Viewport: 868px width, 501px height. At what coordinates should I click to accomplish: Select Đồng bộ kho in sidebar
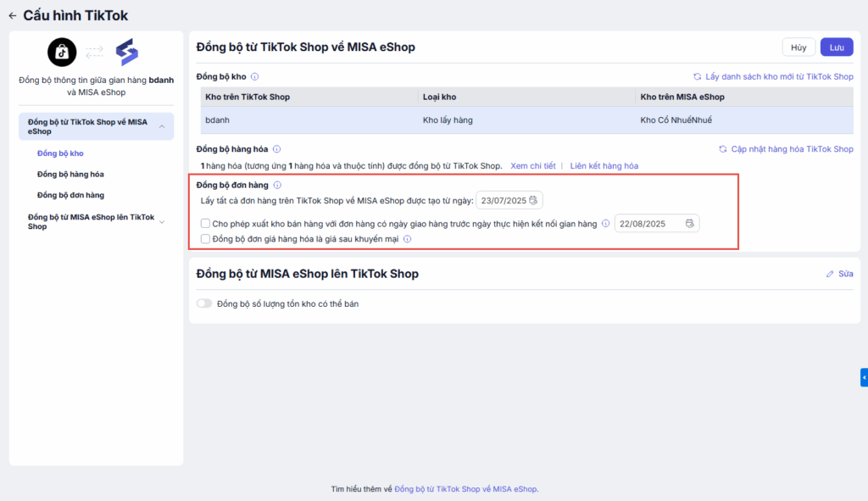(60, 153)
